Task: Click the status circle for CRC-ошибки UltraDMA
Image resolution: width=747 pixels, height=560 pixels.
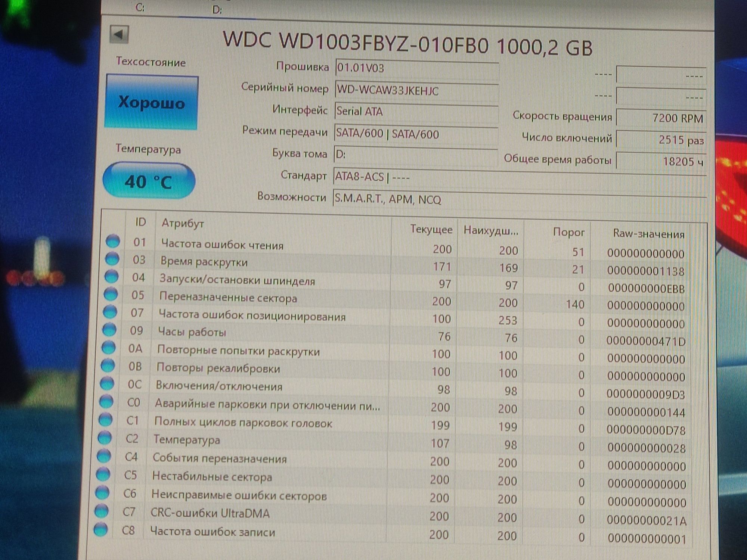Action: [x=102, y=510]
